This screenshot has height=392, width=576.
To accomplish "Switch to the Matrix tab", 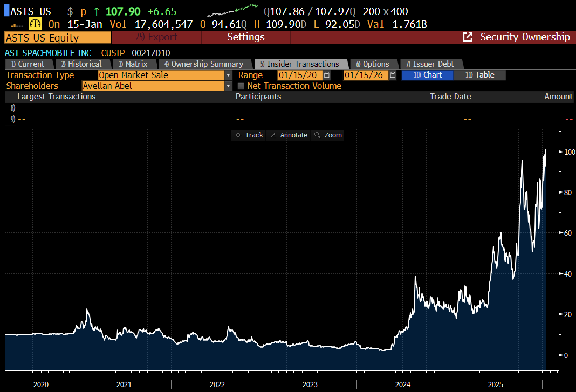I will coord(134,64).
